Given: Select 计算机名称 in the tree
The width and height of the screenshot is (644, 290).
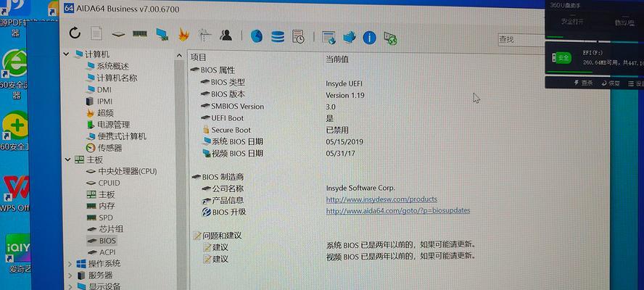Looking at the screenshot, I should tap(112, 78).
